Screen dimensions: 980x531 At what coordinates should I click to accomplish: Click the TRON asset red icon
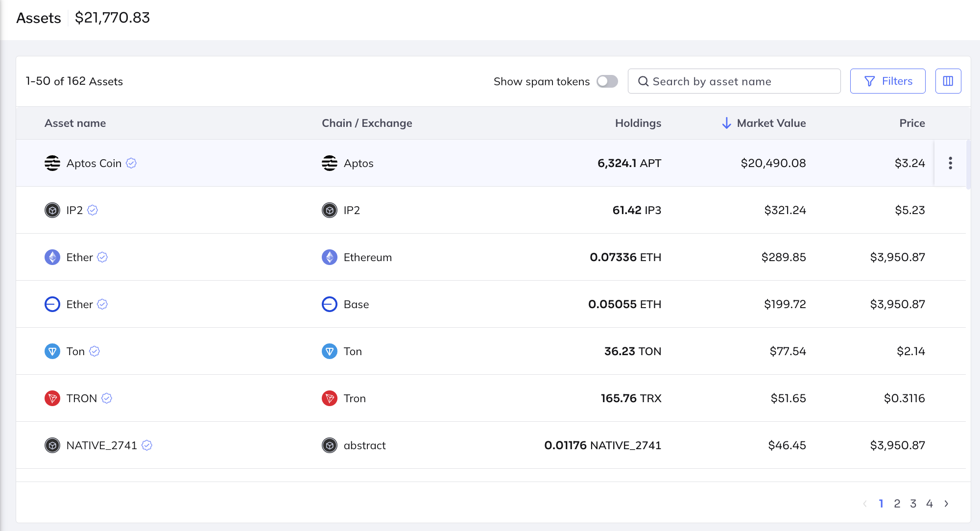click(x=52, y=398)
